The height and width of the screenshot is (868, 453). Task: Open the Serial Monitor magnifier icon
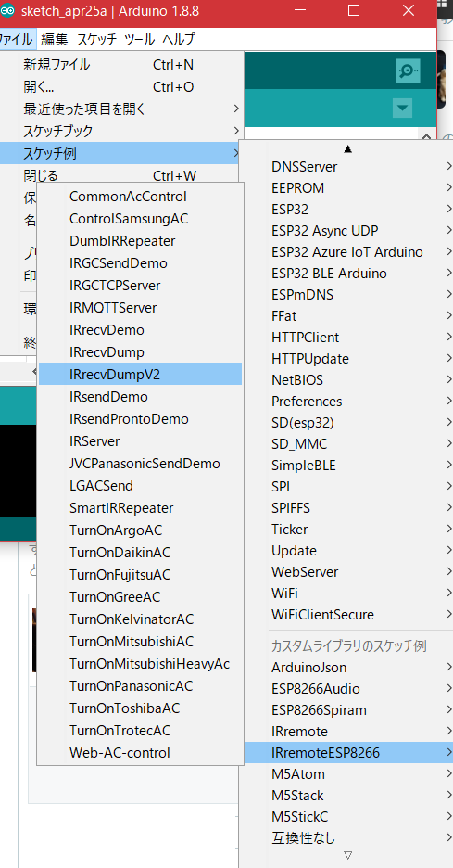click(408, 70)
